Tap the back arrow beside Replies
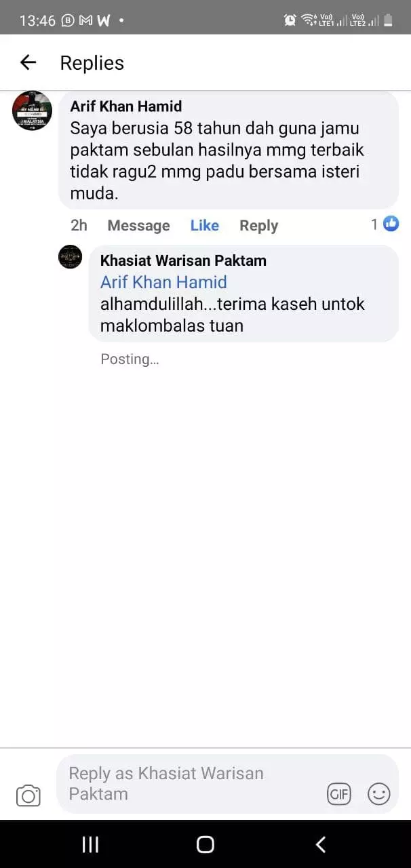The image size is (411, 868). 28,62
